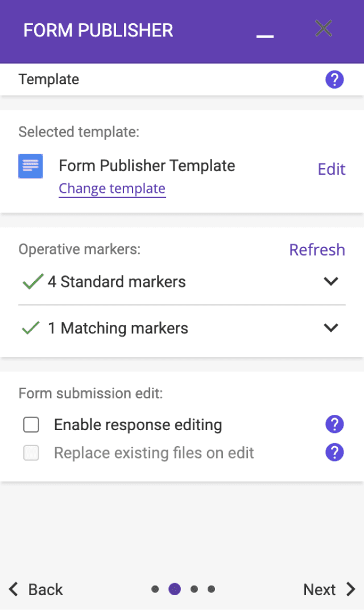Toggle Replace existing files on edit checkbox

coord(31,453)
